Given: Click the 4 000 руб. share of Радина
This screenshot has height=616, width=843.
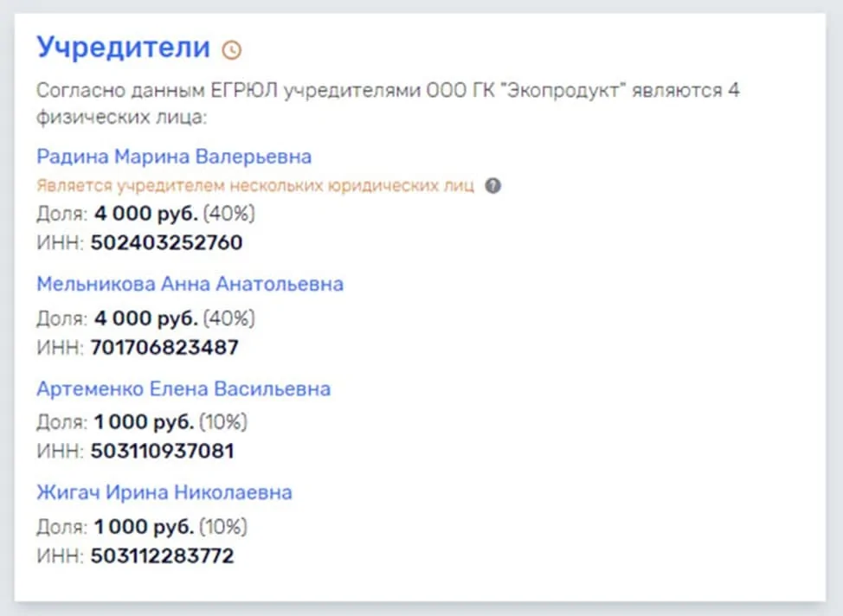Looking at the screenshot, I should point(145,214).
